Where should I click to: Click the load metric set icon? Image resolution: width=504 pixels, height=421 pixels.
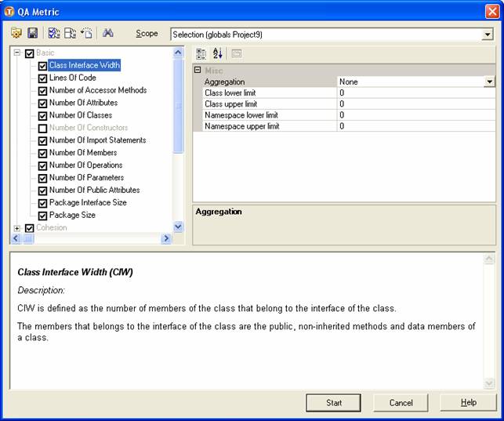[16, 34]
